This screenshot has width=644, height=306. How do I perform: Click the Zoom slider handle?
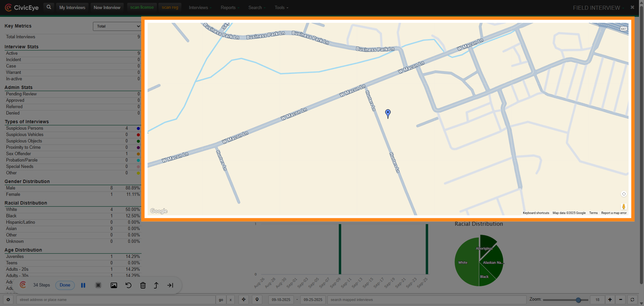[x=578, y=300]
